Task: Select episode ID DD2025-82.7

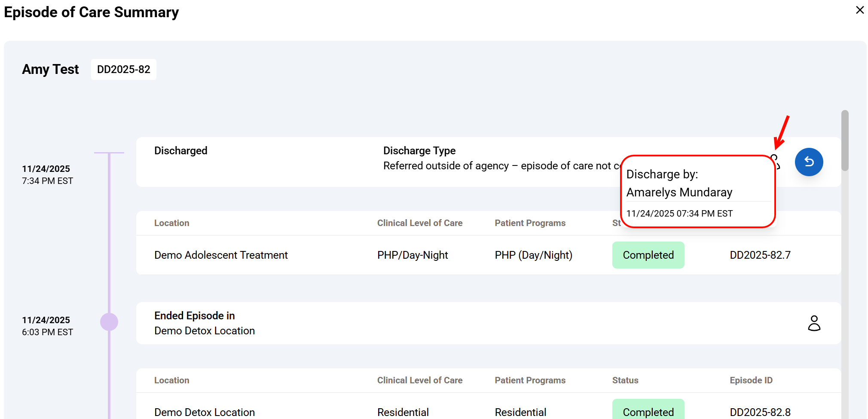Action: pos(760,255)
